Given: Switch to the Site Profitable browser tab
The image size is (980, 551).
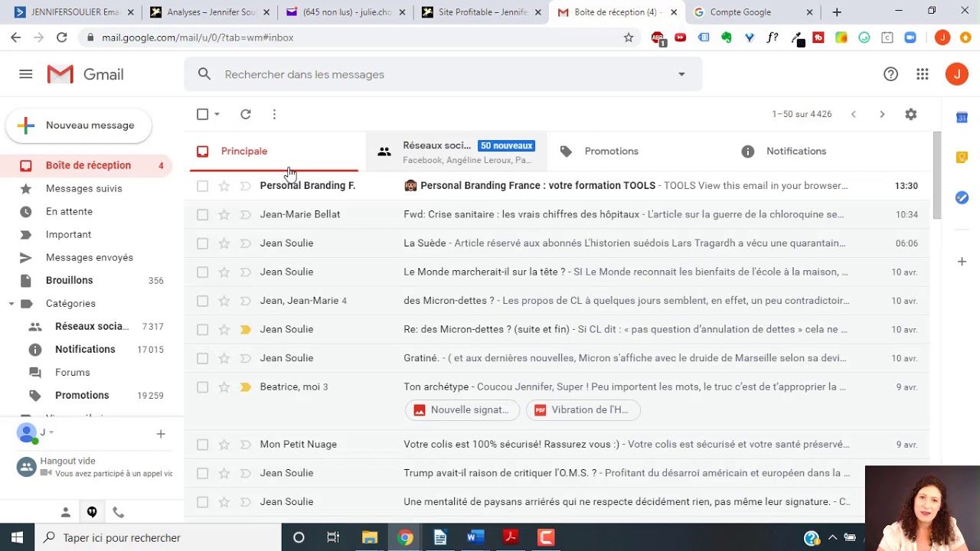Looking at the screenshot, I should [x=482, y=12].
